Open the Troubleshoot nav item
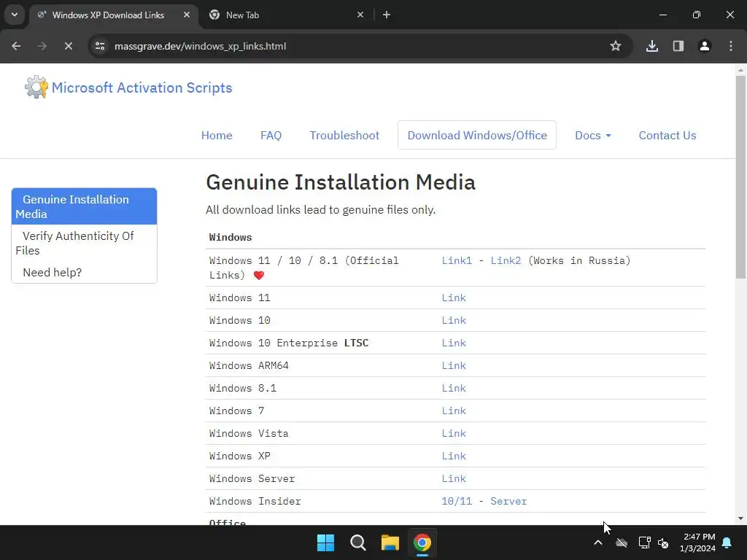 click(344, 135)
